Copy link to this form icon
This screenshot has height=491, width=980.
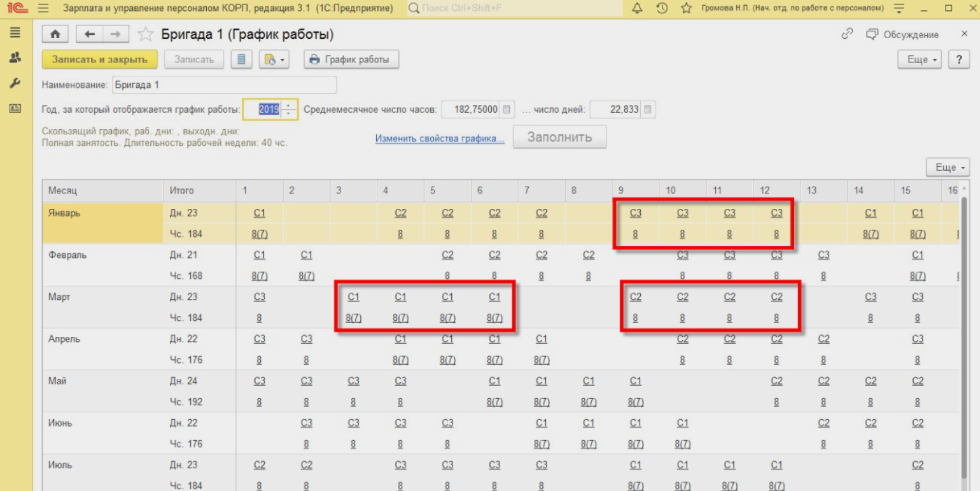[x=846, y=34]
